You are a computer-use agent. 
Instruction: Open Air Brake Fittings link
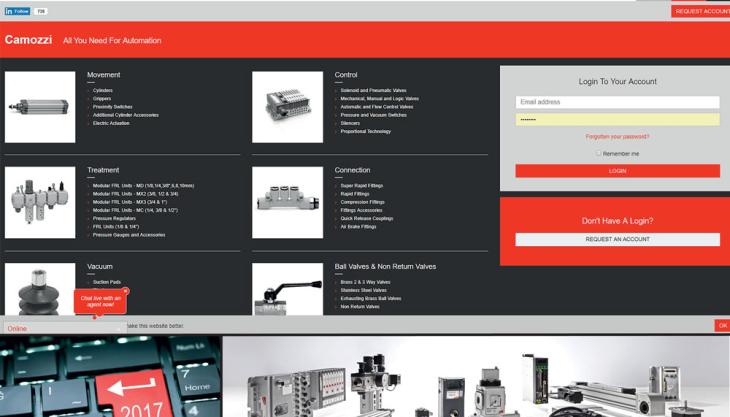tap(358, 227)
